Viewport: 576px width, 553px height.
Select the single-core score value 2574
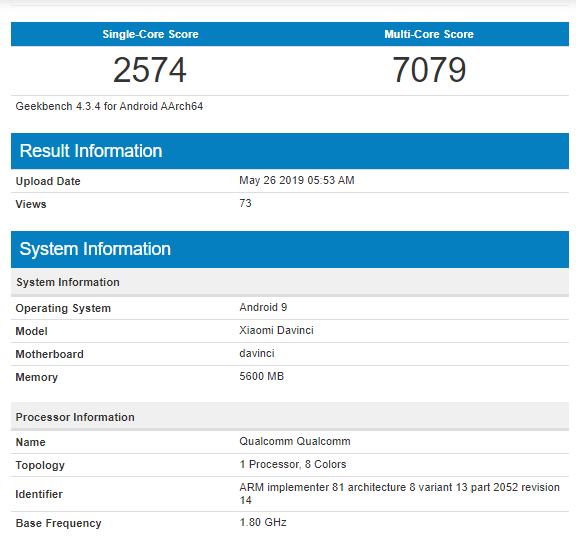tap(150, 70)
